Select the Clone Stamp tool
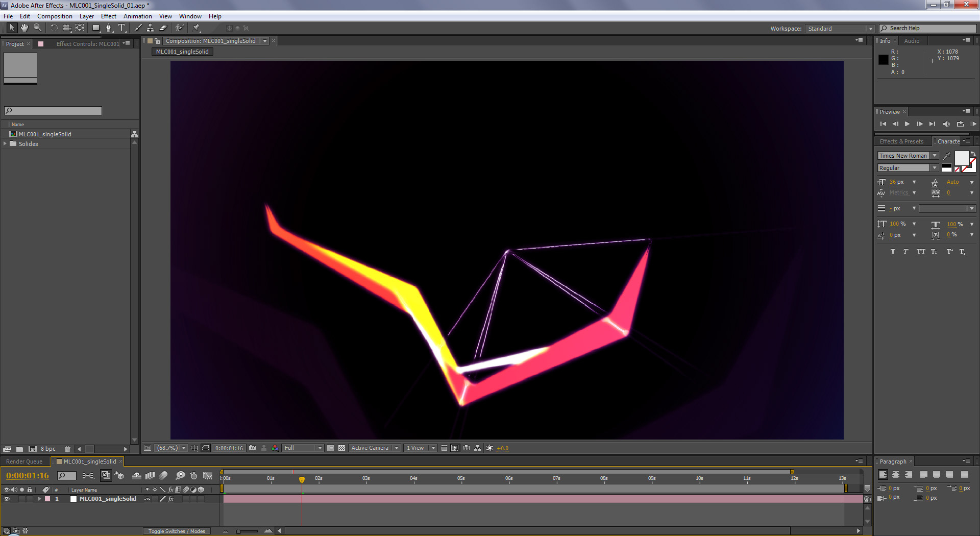The width and height of the screenshot is (980, 536). tap(150, 28)
